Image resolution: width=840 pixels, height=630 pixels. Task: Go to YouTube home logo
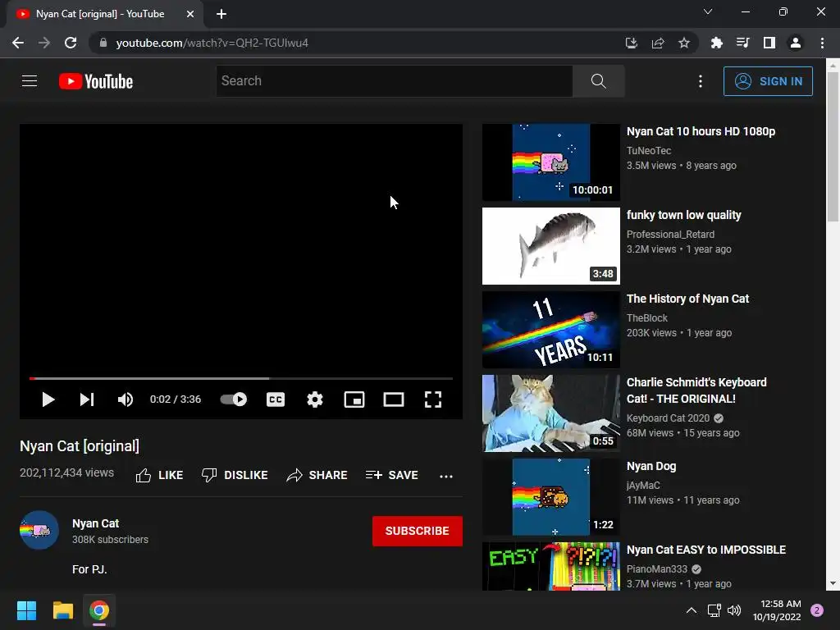tap(96, 81)
